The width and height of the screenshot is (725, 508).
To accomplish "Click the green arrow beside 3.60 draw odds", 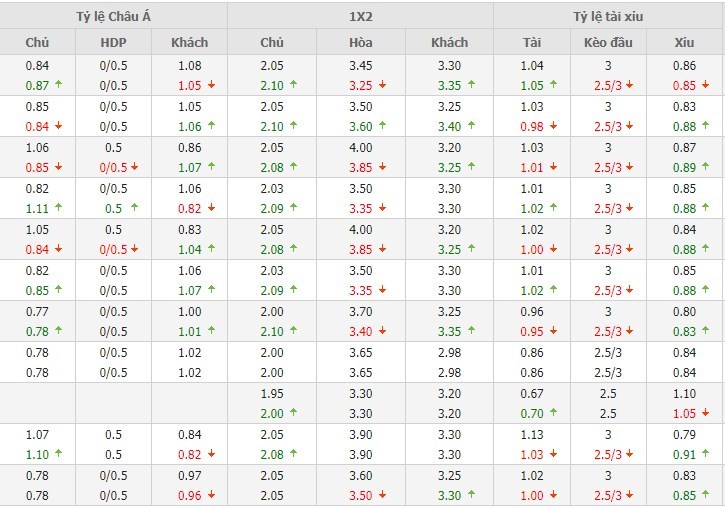I will point(382,126).
